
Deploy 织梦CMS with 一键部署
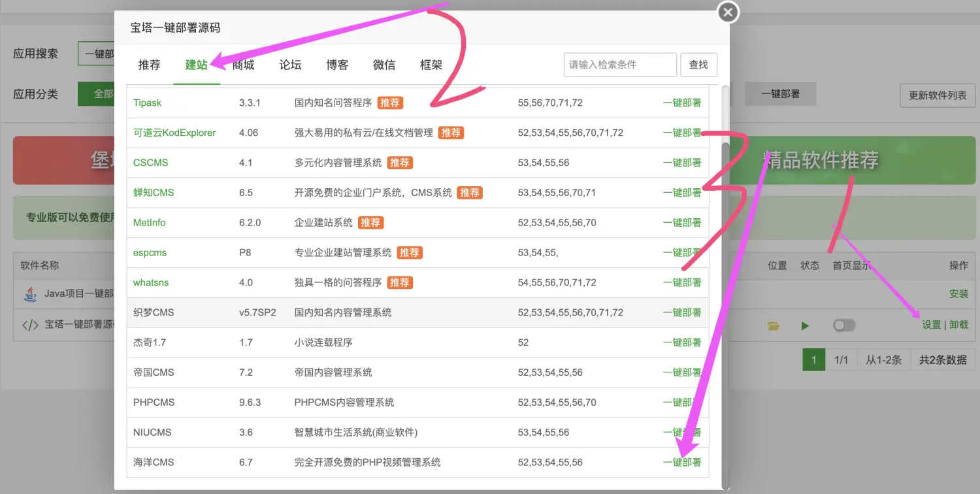pos(682,313)
